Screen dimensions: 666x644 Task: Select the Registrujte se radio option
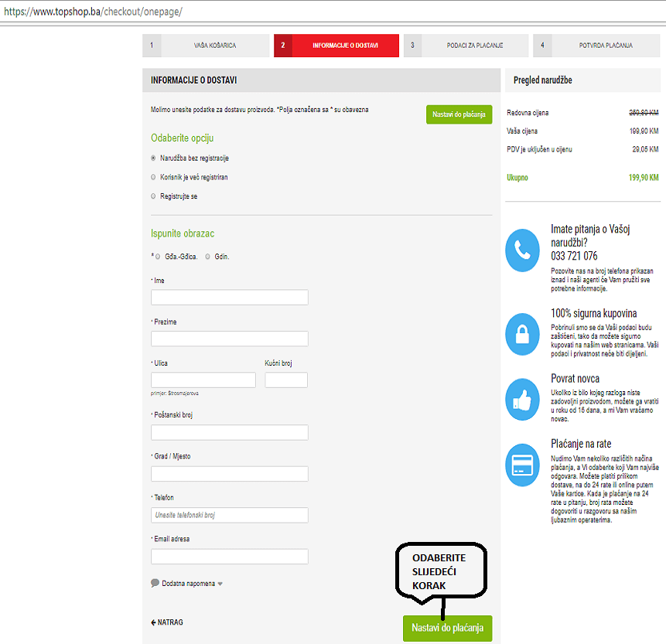(153, 196)
